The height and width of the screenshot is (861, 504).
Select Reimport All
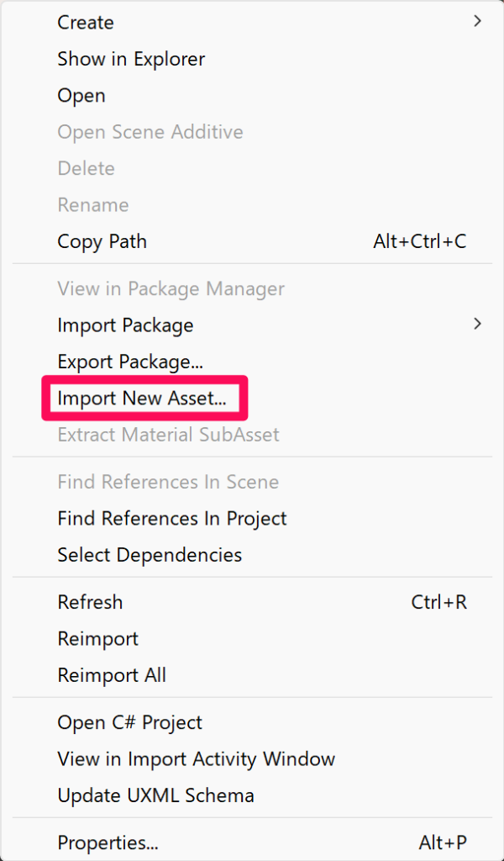(112, 675)
